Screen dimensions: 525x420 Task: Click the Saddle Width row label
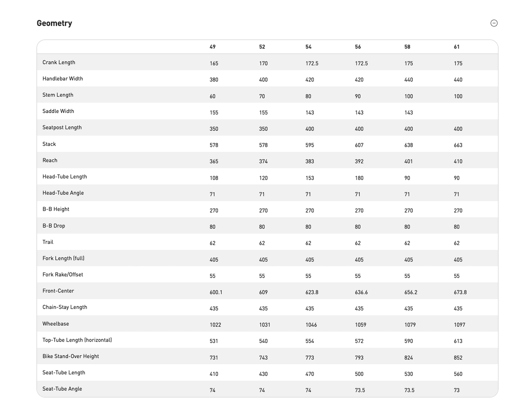tap(58, 111)
